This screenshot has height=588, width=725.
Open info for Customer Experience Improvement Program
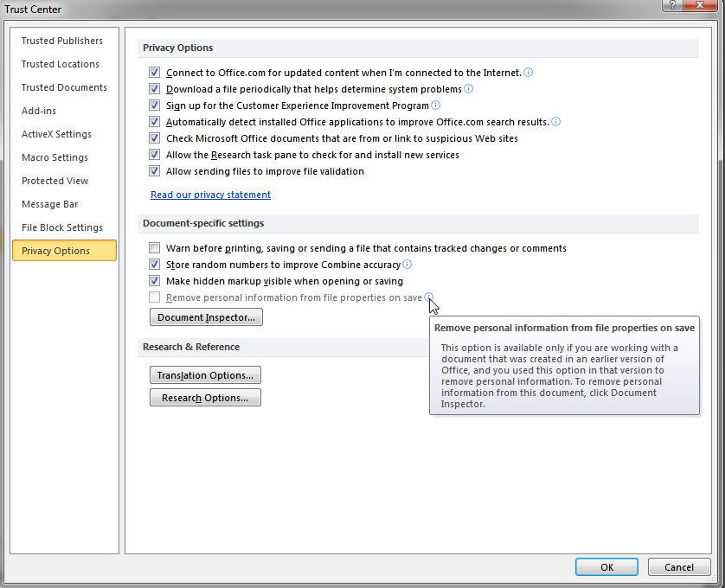click(x=436, y=105)
